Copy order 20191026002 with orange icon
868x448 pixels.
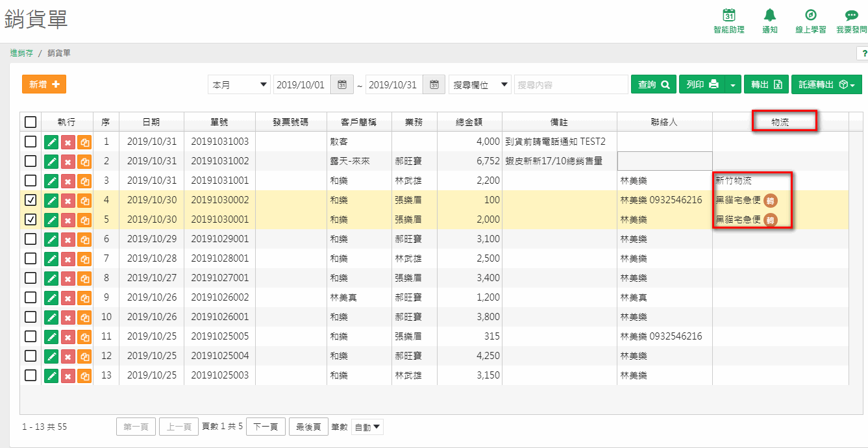[x=84, y=297]
